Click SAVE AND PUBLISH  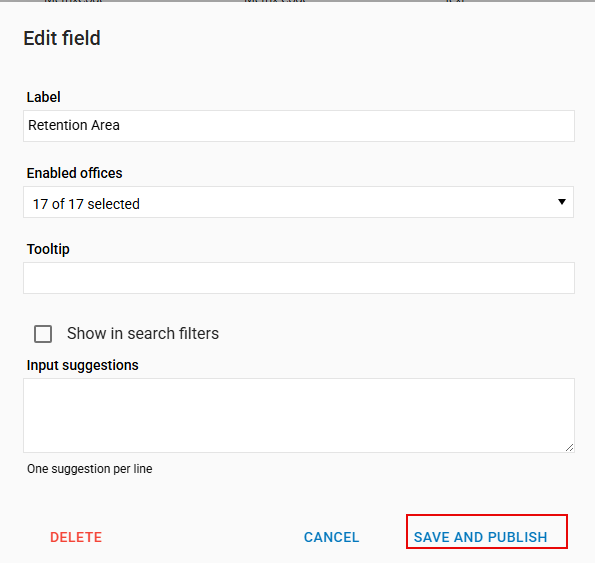480,537
